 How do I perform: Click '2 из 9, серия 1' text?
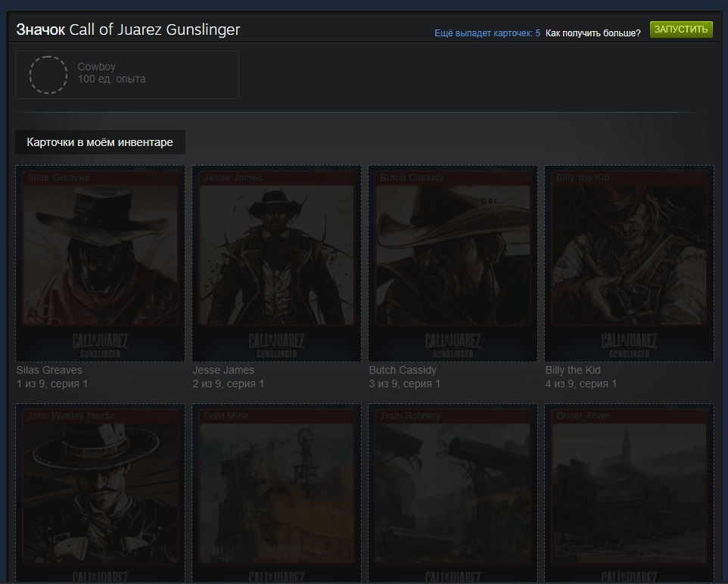tap(229, 384)
